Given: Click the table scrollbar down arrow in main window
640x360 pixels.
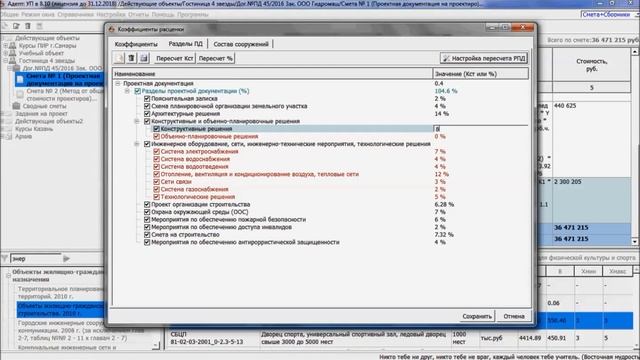Looking at the screenshot, I should [x=635, y=242].
